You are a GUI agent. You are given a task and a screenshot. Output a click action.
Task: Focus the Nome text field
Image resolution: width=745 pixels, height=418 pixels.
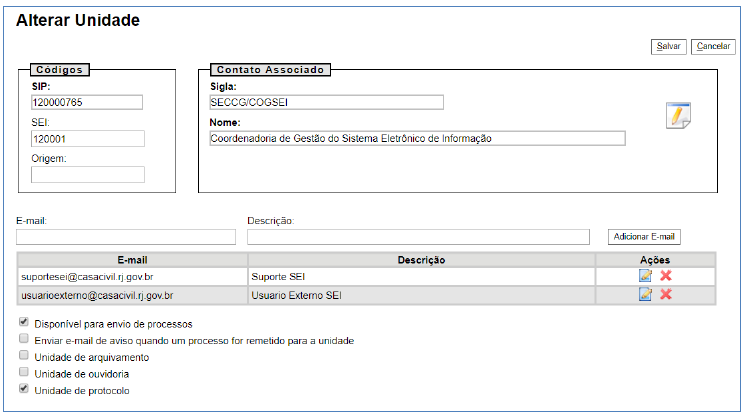416,139
